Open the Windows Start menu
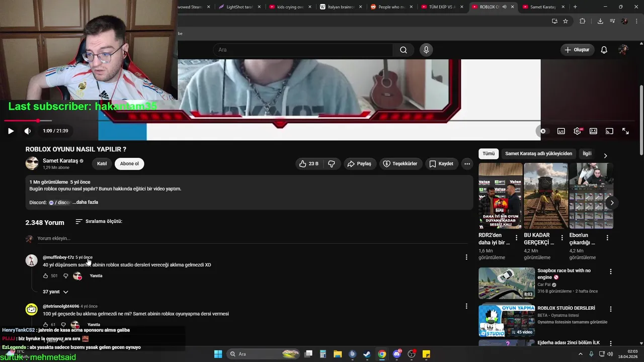This screenshot has height=362, width=644. point(218,354)
